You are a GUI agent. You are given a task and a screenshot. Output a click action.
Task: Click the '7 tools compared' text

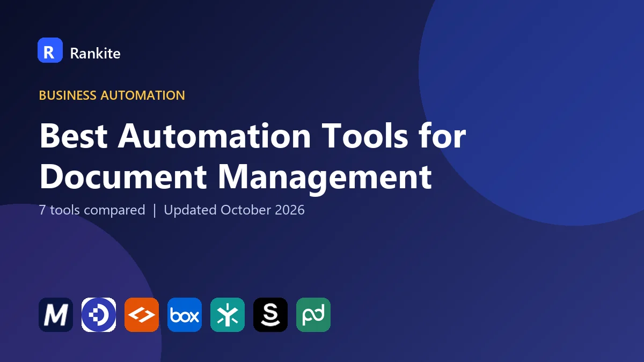92,210
